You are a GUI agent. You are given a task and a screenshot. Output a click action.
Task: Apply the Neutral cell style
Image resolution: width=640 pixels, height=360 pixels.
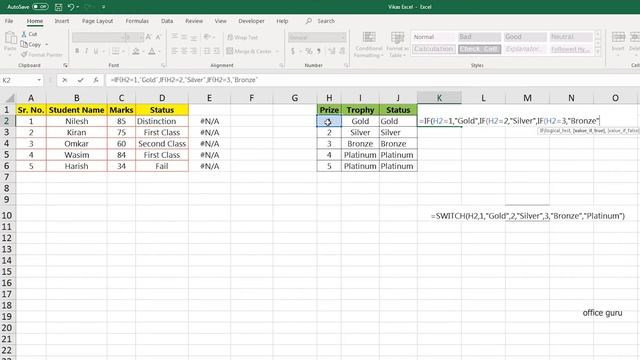571,37
